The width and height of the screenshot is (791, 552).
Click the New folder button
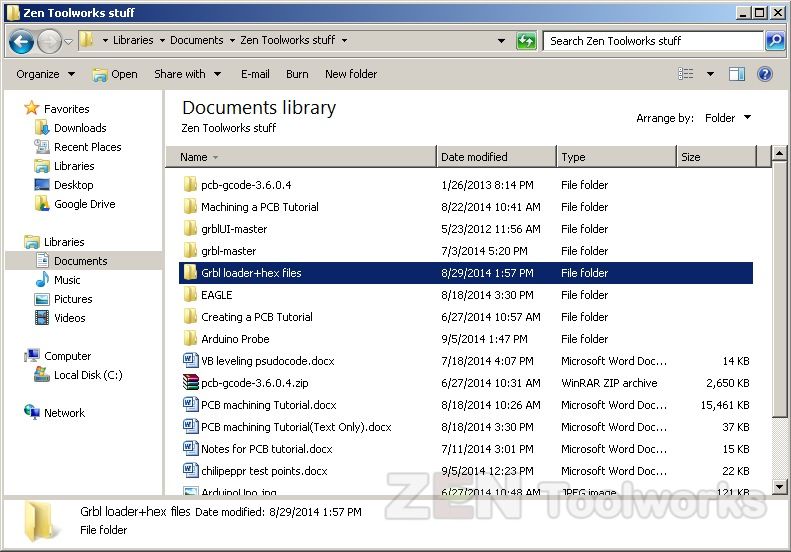pos(351,74)
